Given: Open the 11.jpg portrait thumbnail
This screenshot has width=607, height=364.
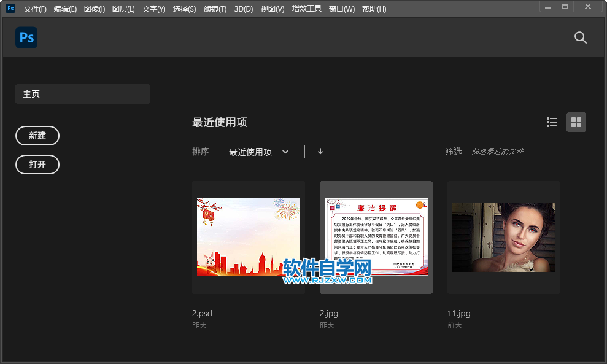Looking at the screenshot, I should 504,238.
